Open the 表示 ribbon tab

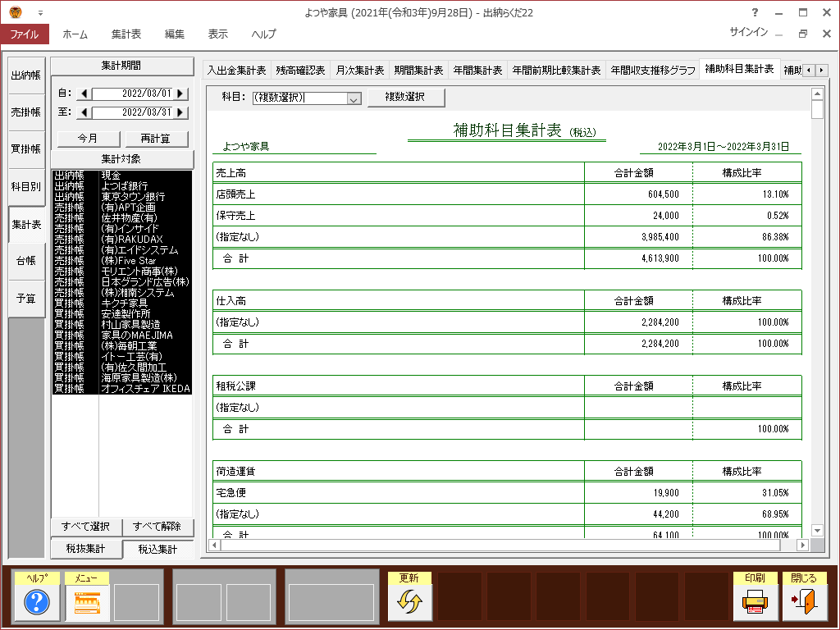pos(218,34)
